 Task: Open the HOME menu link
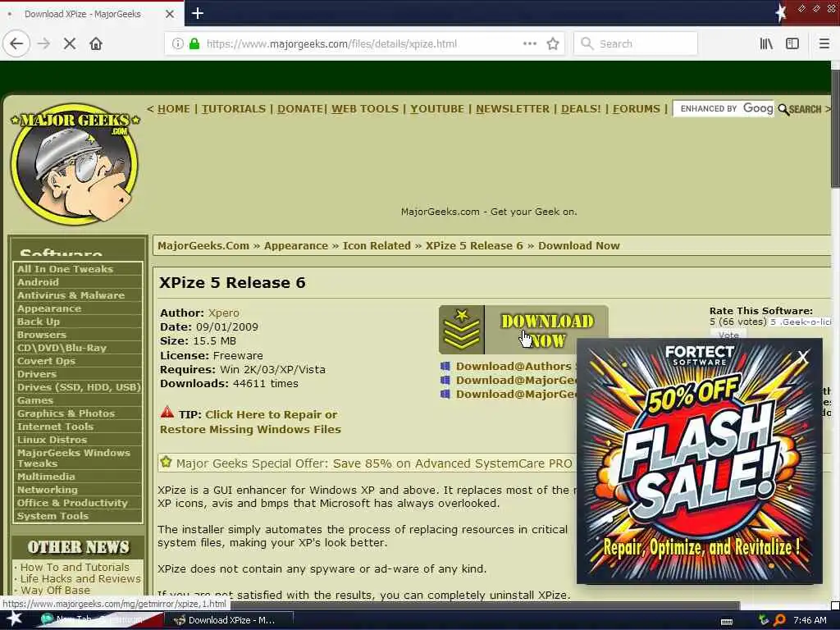tap(174, 109)
